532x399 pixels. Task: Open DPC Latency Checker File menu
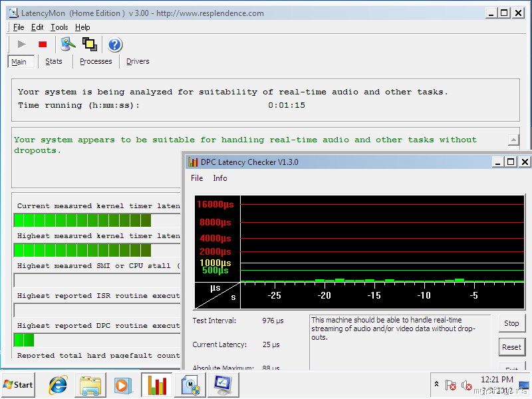[x=197, y=178]
